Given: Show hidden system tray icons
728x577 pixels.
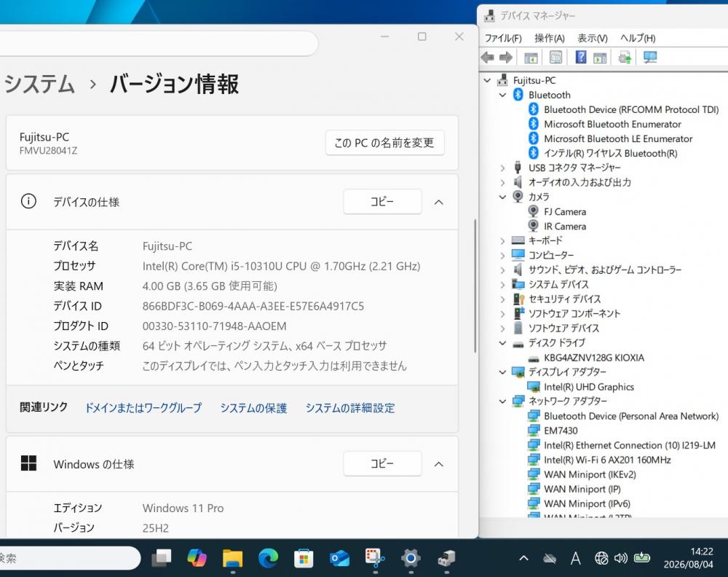Looking at the screenshot, I should click(x=523, y=558).
